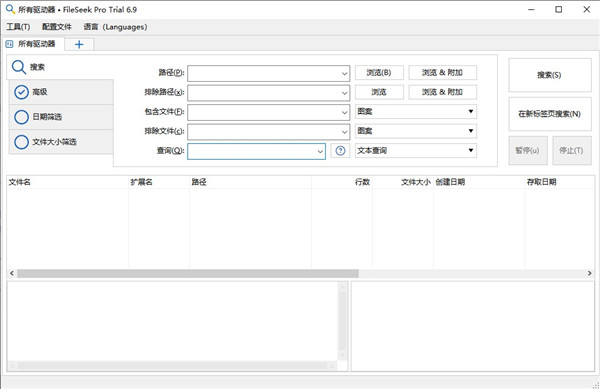The width and height of the screenshot is (600, 389).
Task: Click the FileSeek magnifier icon in title bar
Action: click(x=10, y=9)
